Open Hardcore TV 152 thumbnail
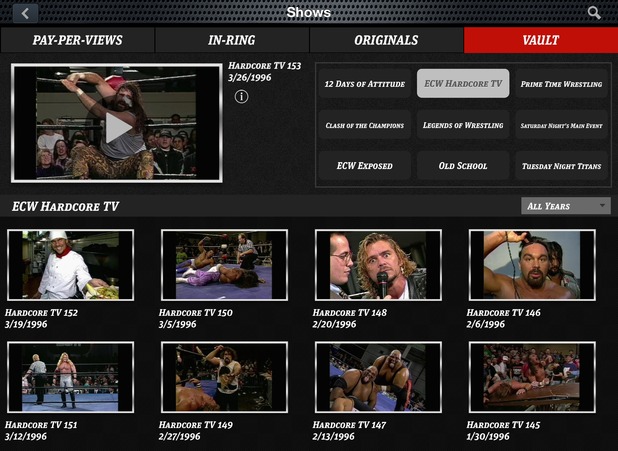618x451 pixels. 71,265
